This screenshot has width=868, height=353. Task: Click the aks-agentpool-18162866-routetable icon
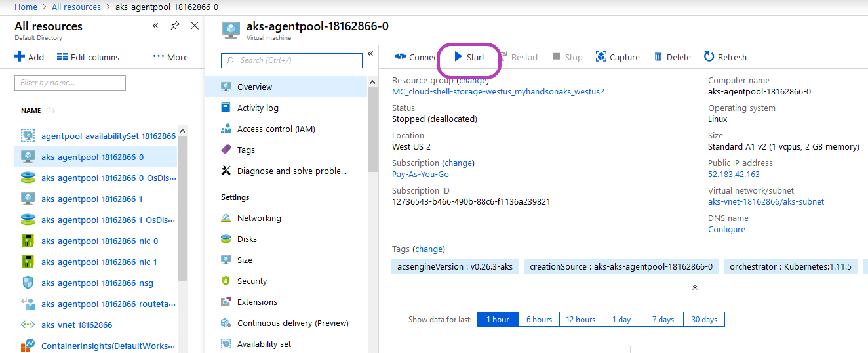28,304
